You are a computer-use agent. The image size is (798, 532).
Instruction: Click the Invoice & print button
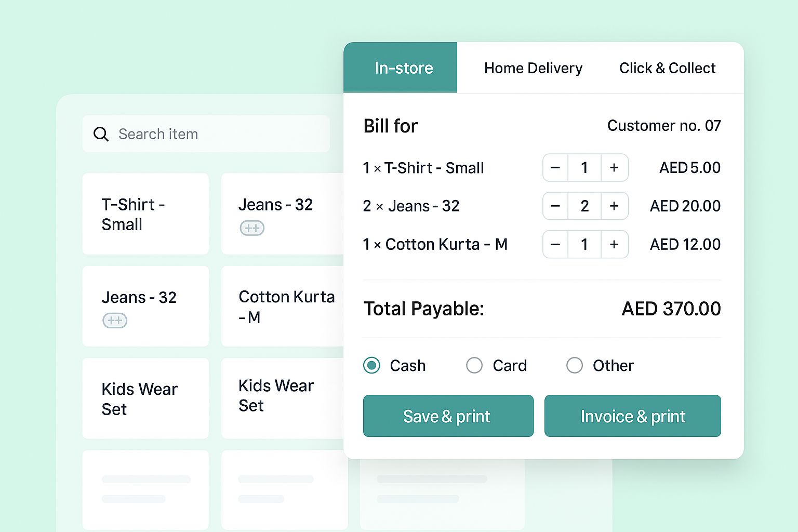click(632, 416)
